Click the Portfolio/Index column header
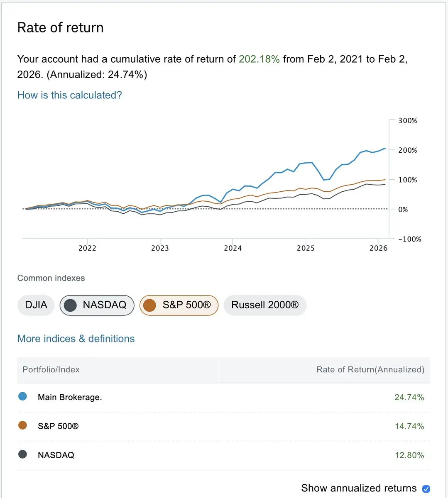The width and height of the screenshot is (448, 498). pos(51,370)
